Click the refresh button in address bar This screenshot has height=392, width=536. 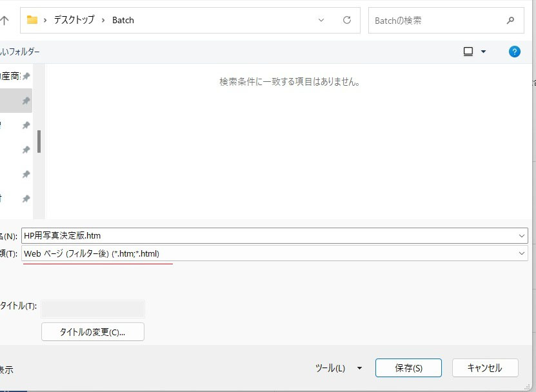(347, 20)
